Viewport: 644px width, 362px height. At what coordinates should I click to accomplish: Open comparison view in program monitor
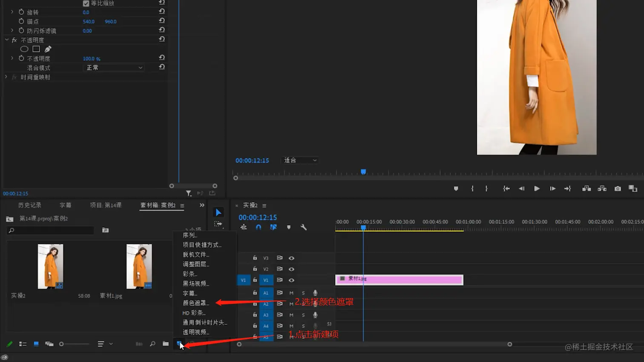point(633,189)
